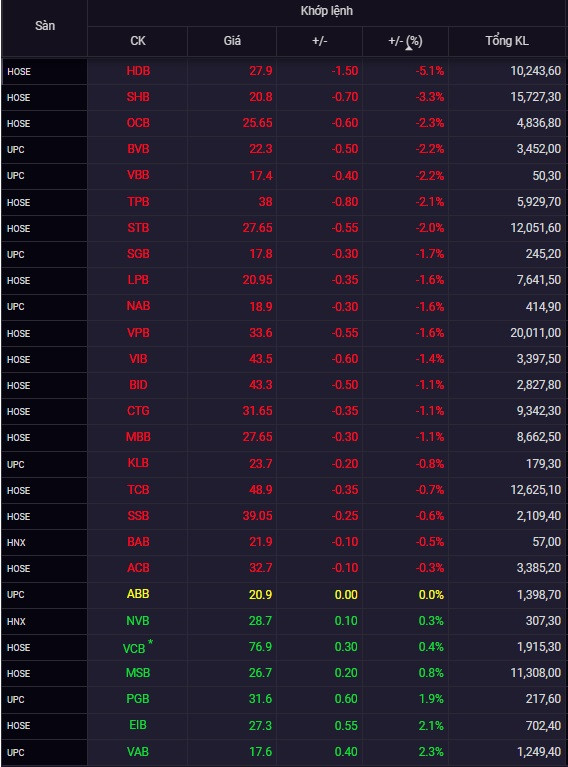Select TPB change value -0.80

[x=345, y=202]
